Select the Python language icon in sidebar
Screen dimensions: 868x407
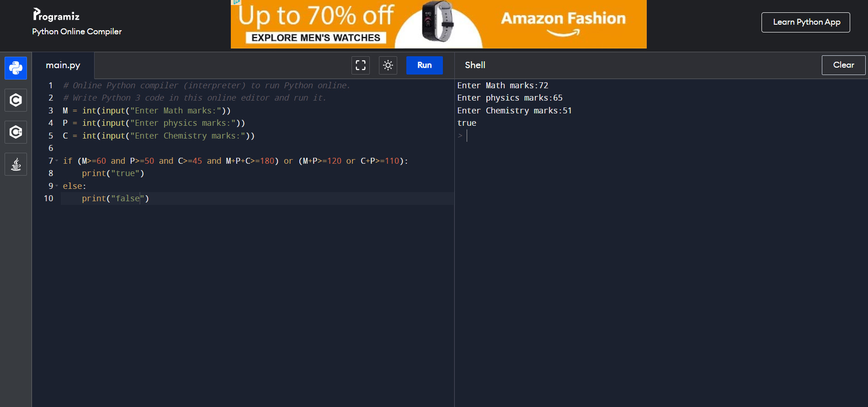coord(16,68)
